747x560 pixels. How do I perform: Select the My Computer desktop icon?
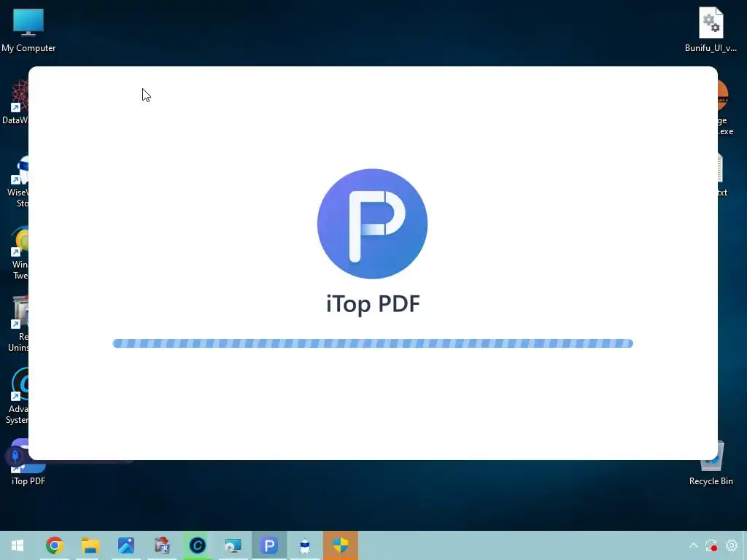point(28,31)
